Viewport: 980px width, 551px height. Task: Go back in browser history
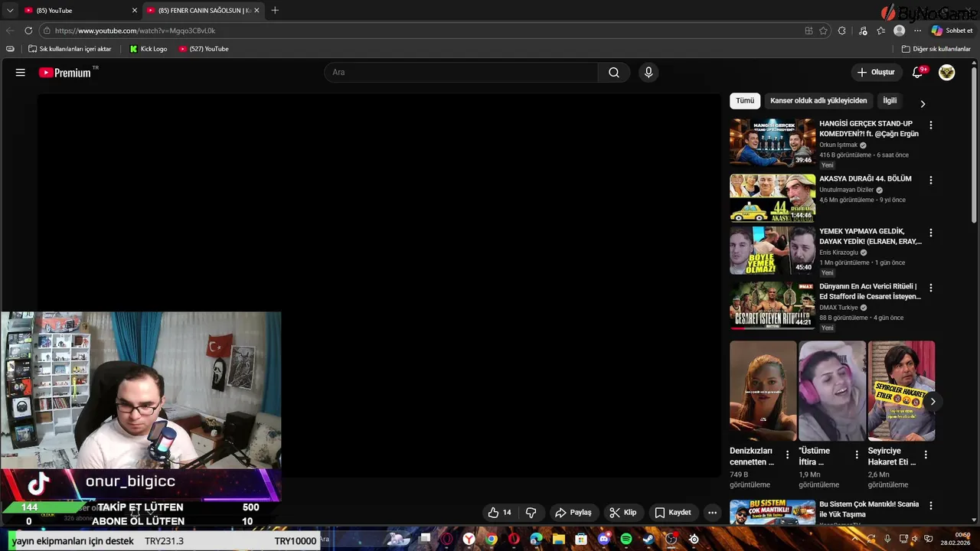(x=10, y=31)
